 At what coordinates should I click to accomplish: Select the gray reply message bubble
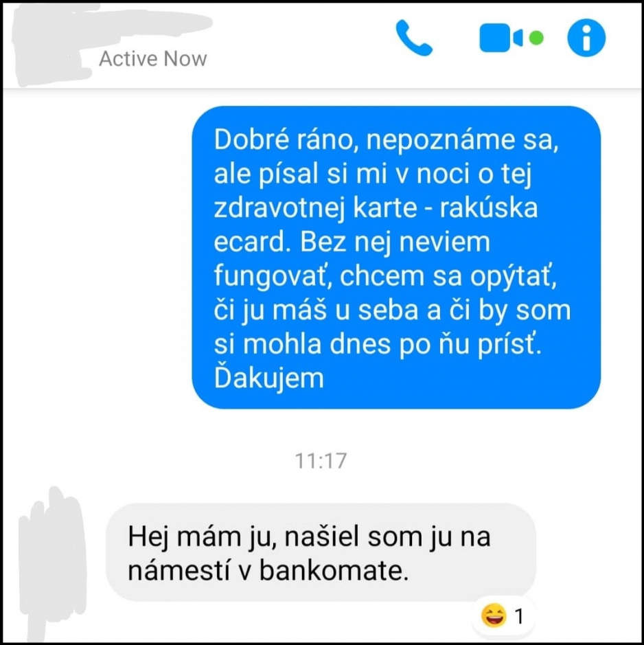click(x=321, y=552)
